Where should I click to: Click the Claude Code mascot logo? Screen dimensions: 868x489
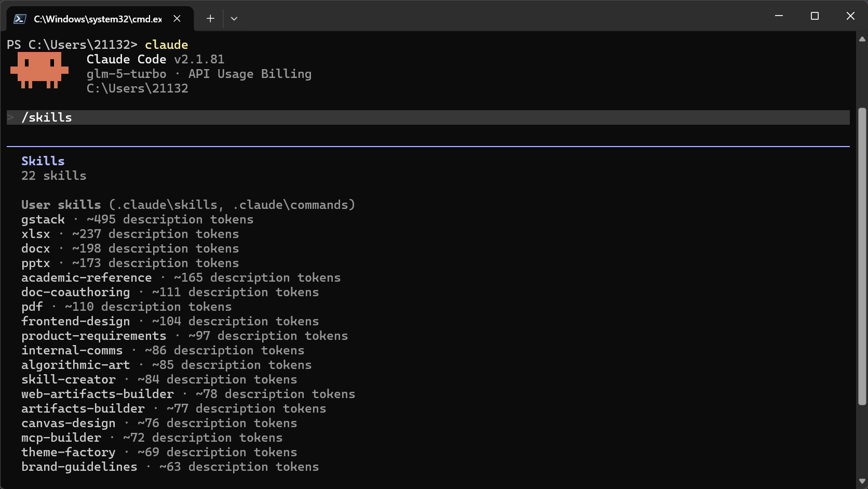(x=39, y=70)
